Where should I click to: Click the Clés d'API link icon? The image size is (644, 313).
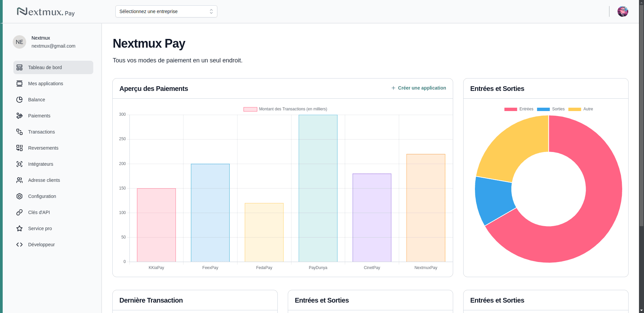click(x=19, y=212)
